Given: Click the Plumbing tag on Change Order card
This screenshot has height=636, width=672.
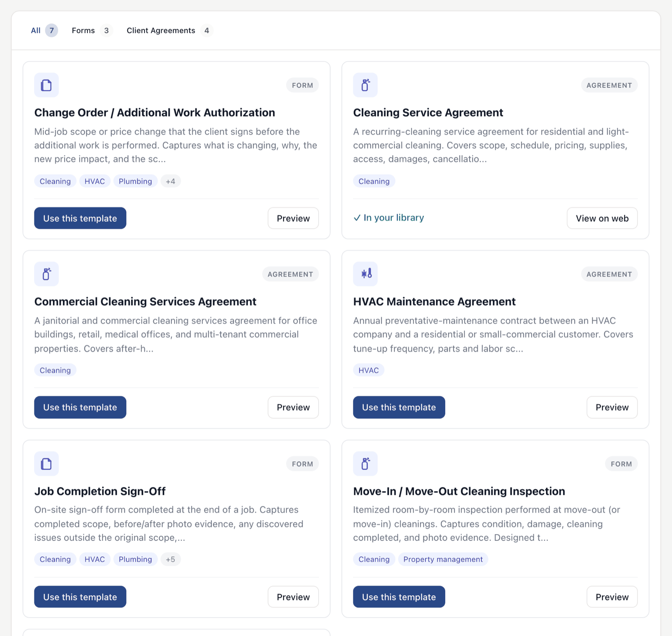Looking at the screenshot, I should pos(135,181).
